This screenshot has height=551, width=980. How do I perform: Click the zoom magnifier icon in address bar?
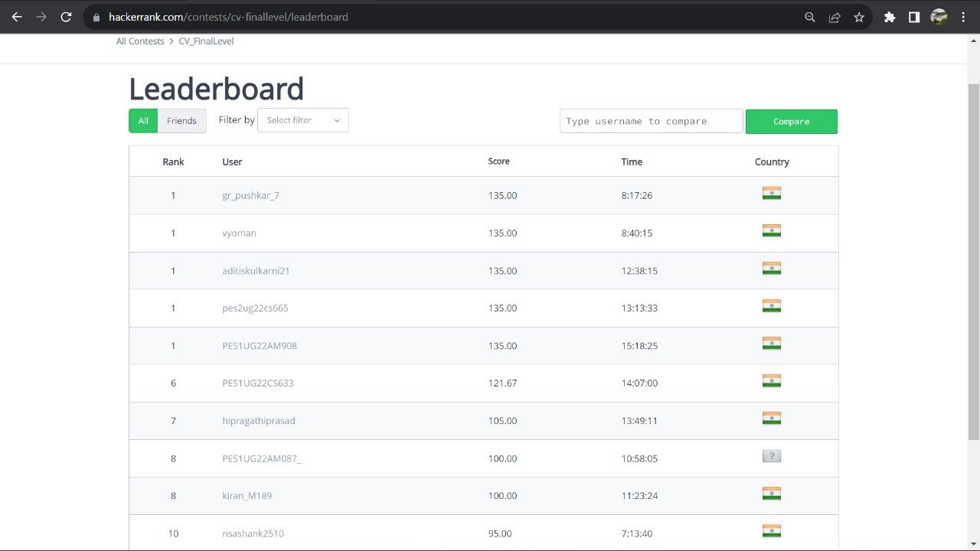[x=810, y=17]
